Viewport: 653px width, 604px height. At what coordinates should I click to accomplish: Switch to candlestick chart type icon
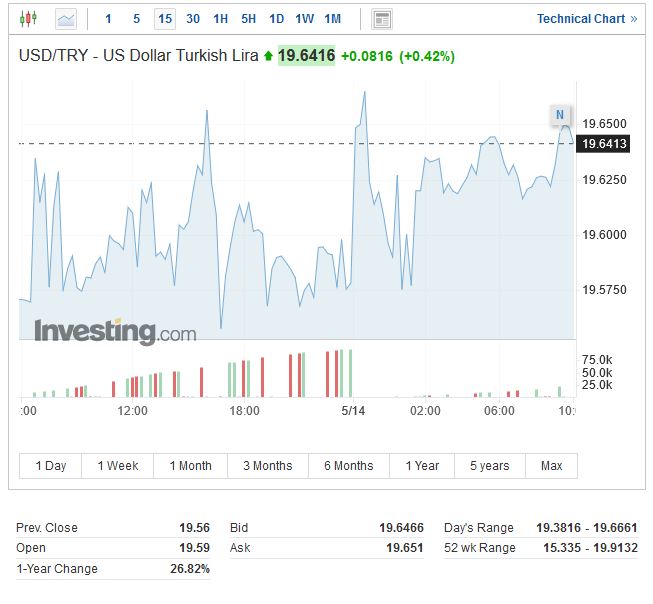pos(27,19)
